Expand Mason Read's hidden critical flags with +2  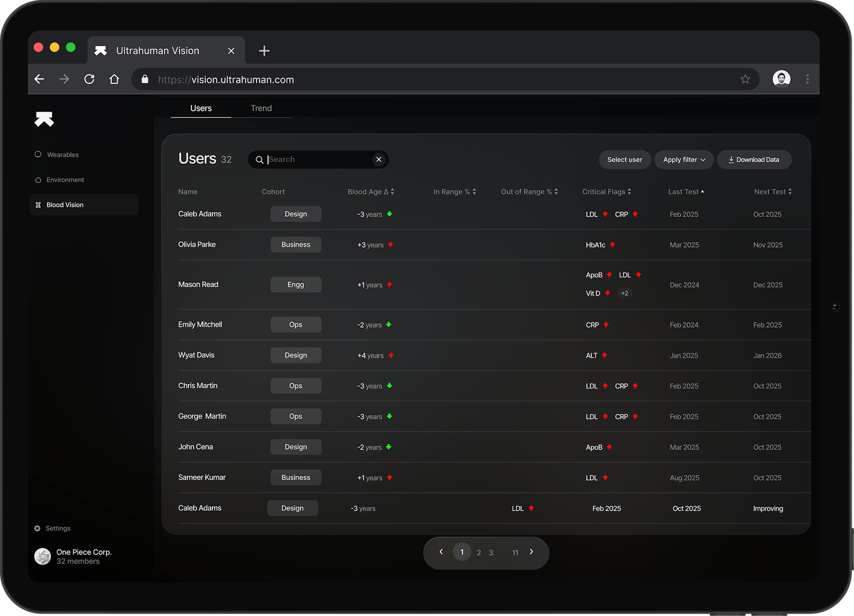pyautogui.click(x=624, y=293)
